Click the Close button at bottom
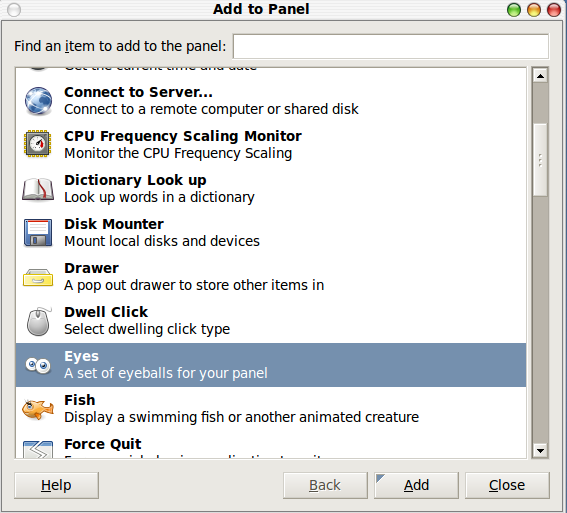The height and width of the screenshot is (513, 567). pyautogui.click(x=507, y=485)
